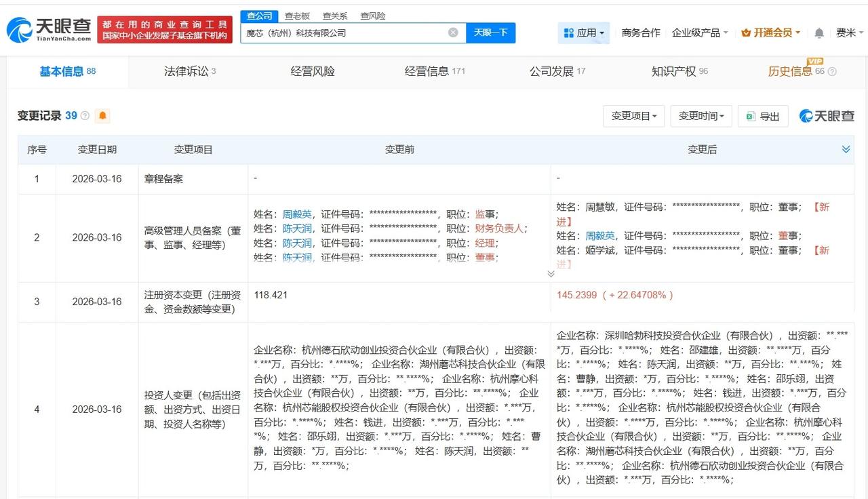Click the question mark help icon beside 变更记录
The height and width of the screenshot is (499, 868).
click(x=83, y=115)
